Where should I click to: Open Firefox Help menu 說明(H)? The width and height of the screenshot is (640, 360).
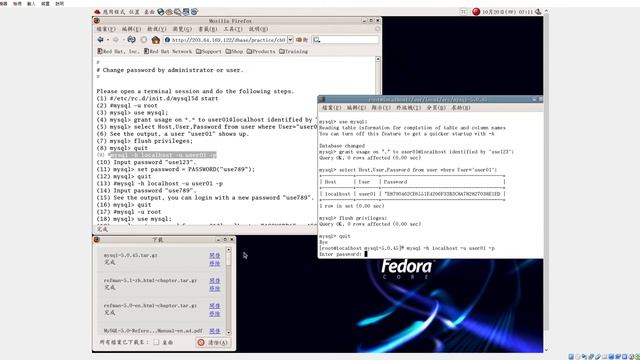(x=258, y=29)
